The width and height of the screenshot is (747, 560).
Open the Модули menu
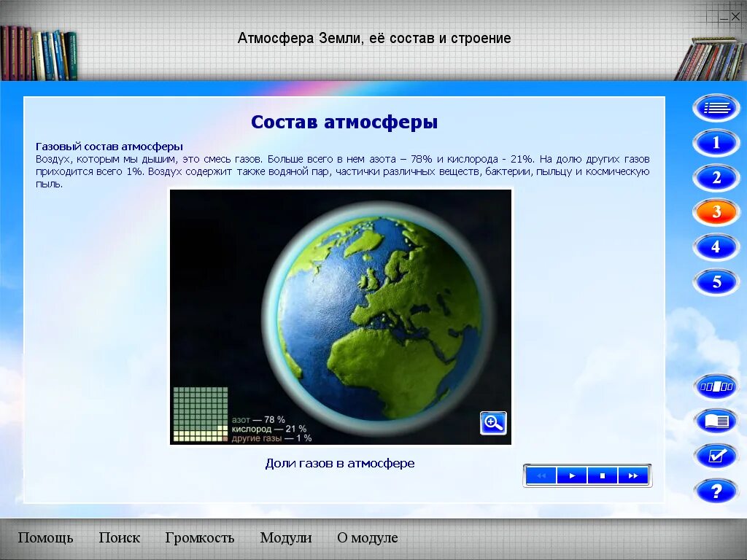click(286, 537)
